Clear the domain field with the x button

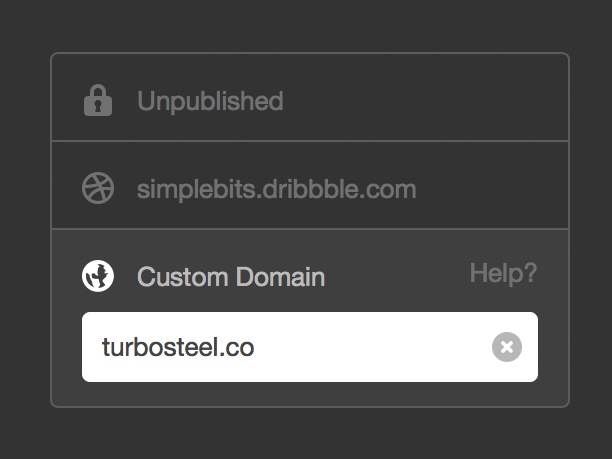(507, 347)
